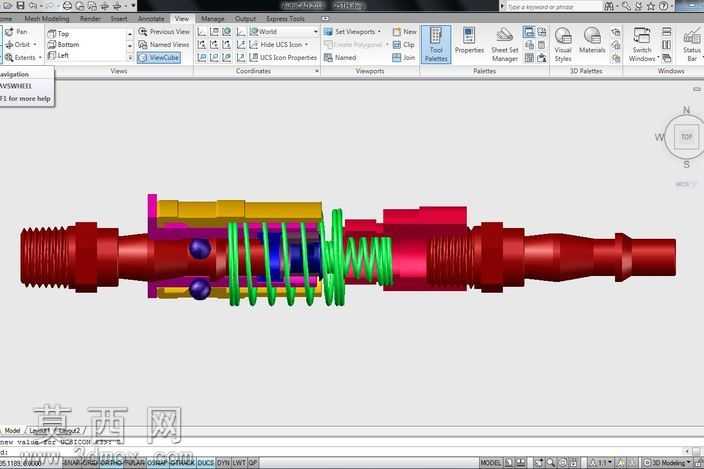The height and width of the screenshot is (469, 704).
Task: Expand the Extents zoom dropdown arrow
Action: [40, 57]
